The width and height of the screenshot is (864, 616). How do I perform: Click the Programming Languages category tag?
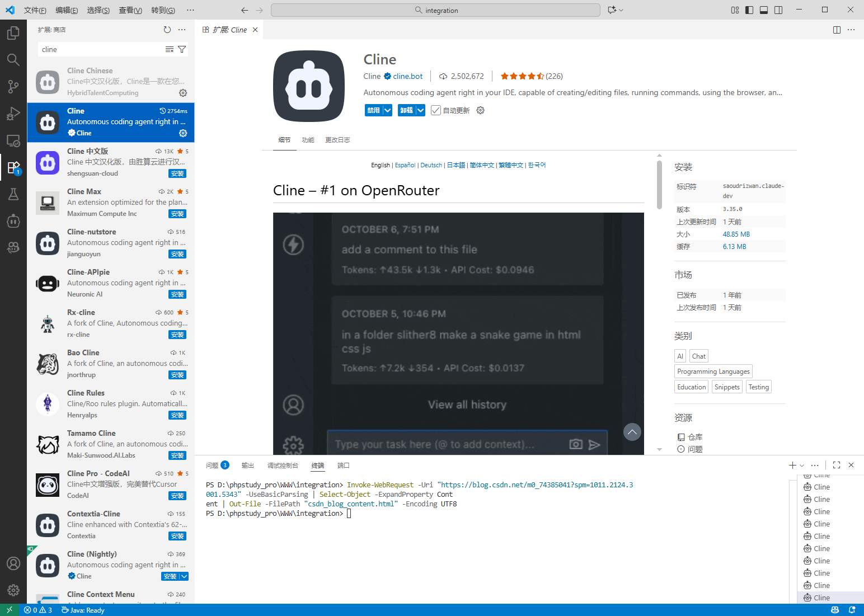[x=713, y=372]
